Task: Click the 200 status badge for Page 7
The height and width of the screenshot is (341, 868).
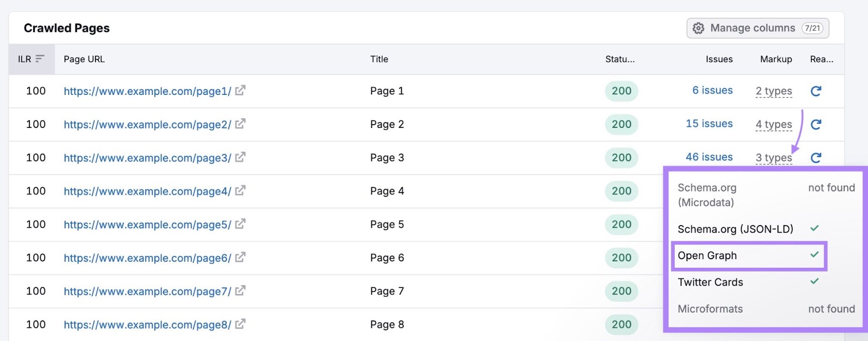Action: pos(621,291)
